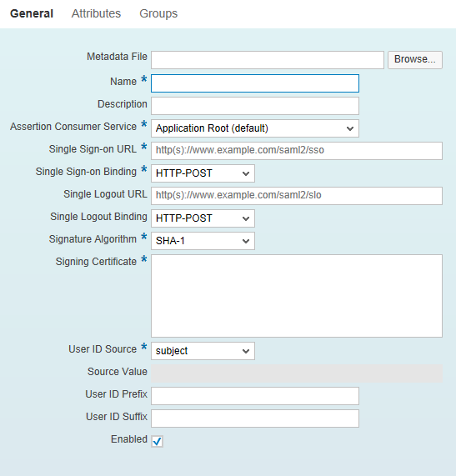
Task: Open the Single Logout Binding dropdown
Action: [x=203, y=218]
